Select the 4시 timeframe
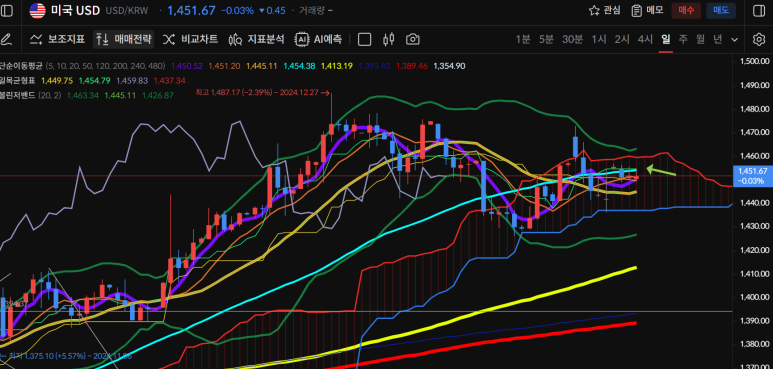773x369 pixels. [645, 39]
